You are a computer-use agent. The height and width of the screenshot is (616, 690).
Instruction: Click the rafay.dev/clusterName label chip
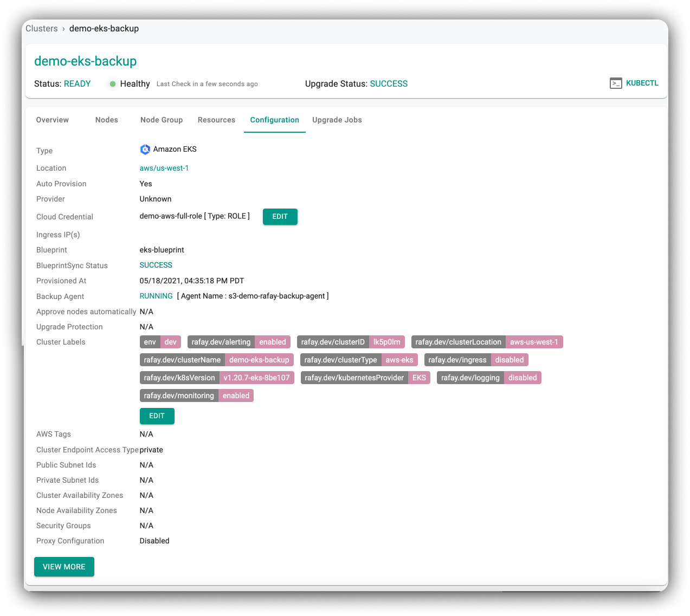(x=217, y=360)
